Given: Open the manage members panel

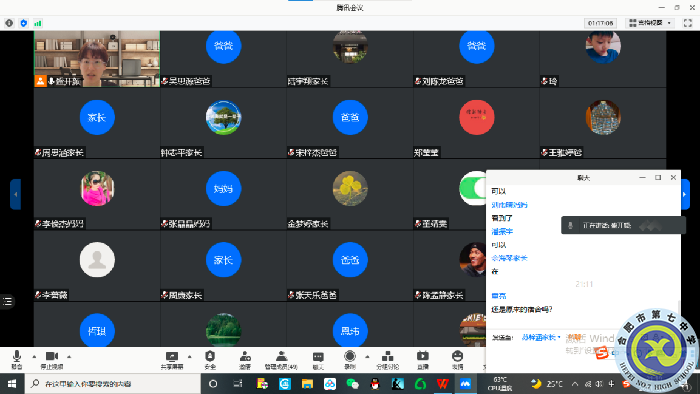Looking at the screenshot, I should (281, 360).
